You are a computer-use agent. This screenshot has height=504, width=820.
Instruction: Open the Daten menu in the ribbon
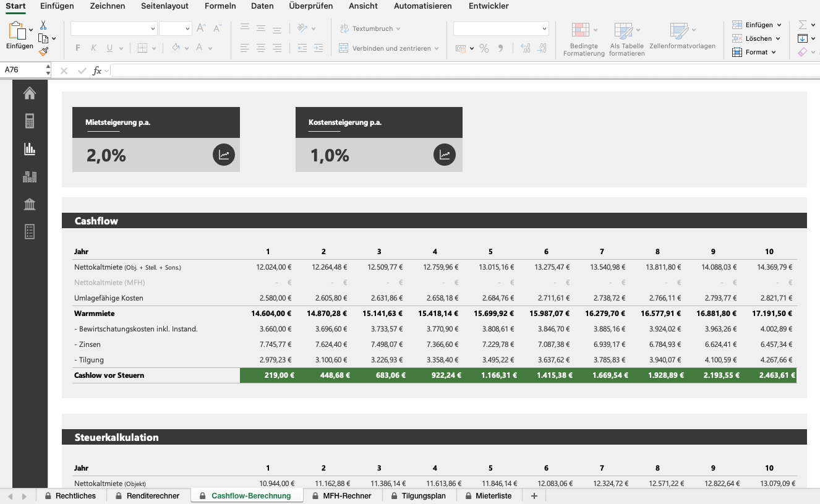[262, 6]
